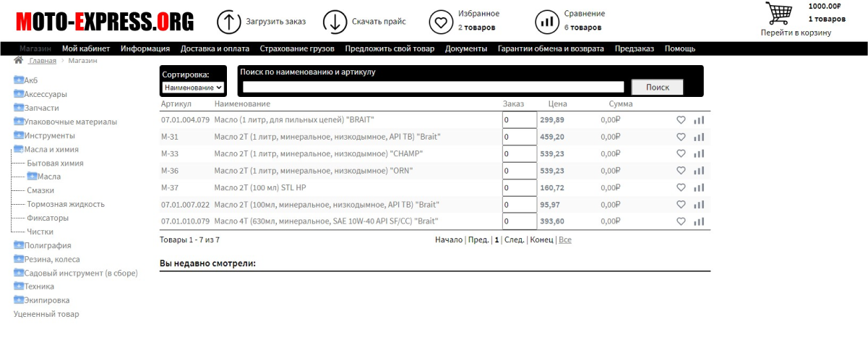Open favorites via the heart circle icon

pos(441,22)
